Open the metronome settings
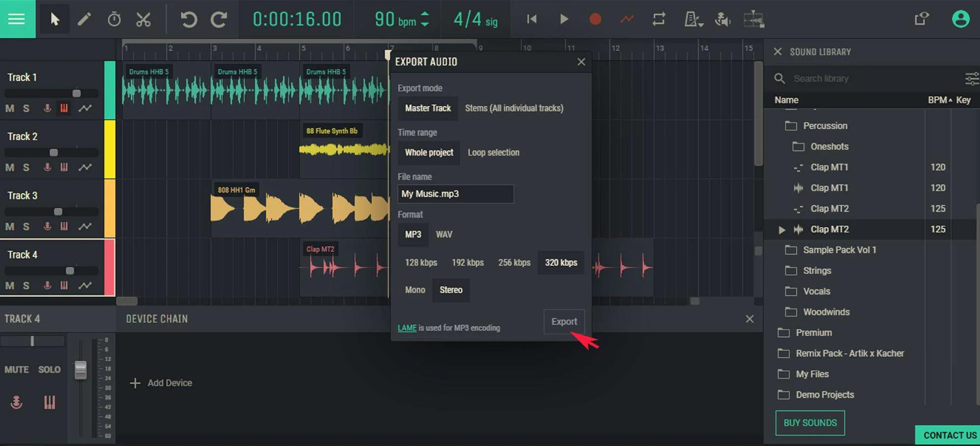Image resolution: width=980 pixels, height=446 pixels. [693, 19]
